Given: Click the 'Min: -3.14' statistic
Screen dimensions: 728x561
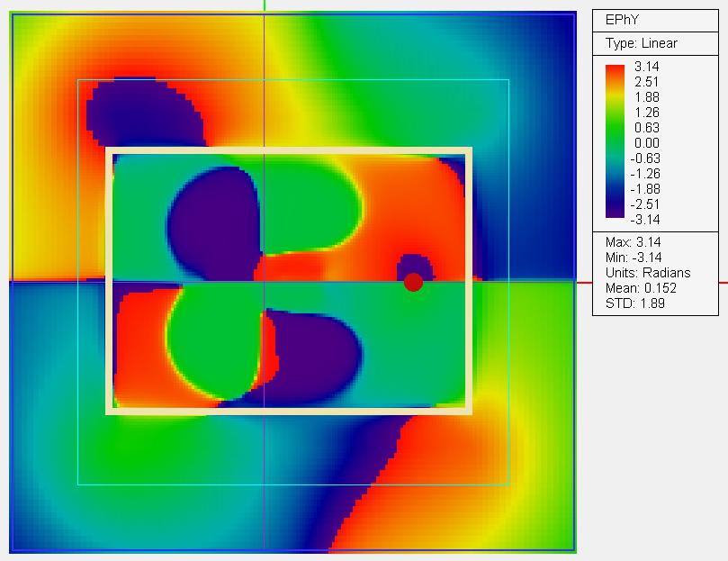Looking at the screenshot, I should point(634,258).
